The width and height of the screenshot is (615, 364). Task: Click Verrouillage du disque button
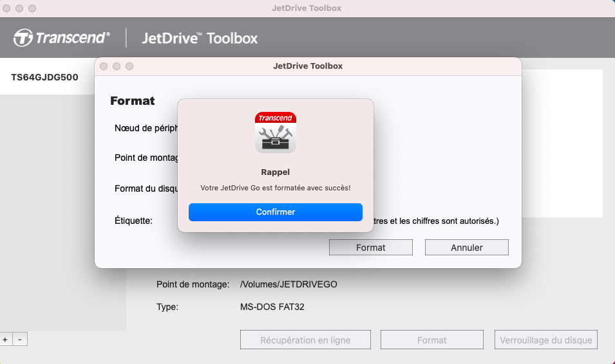point(546,340)
